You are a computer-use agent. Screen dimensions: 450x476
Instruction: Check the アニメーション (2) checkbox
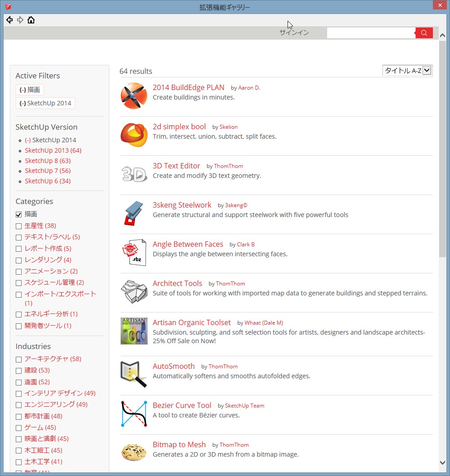click(19, 272)
